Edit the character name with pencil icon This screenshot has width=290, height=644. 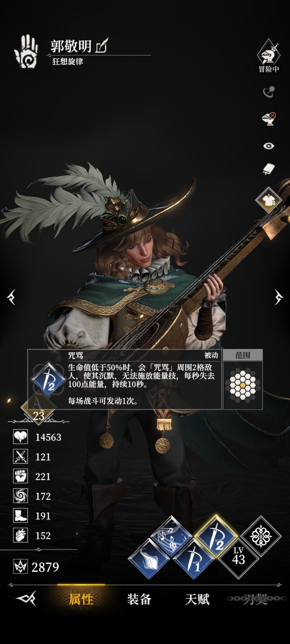[101, 46]
